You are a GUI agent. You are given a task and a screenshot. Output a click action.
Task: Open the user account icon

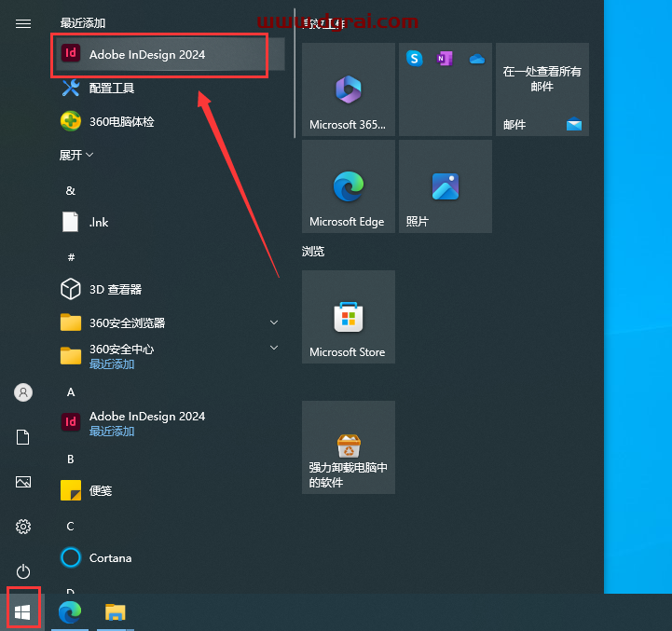click(23, 392)
